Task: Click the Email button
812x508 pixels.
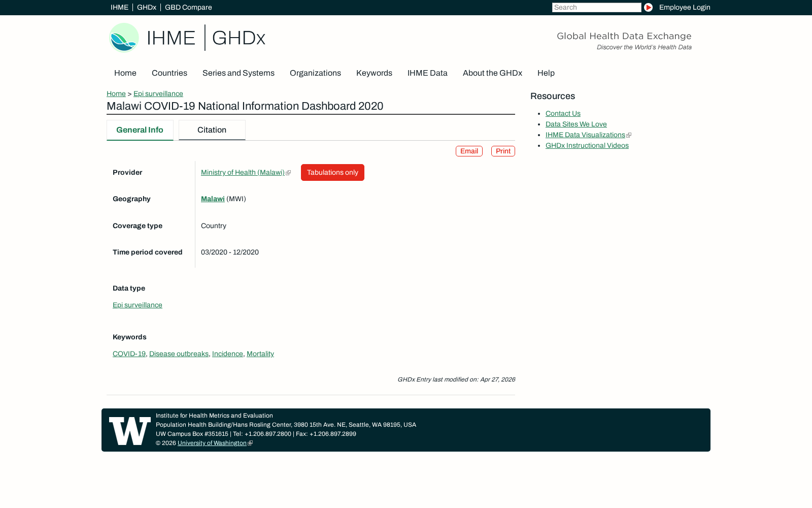Action: click(x=469, y=151)
